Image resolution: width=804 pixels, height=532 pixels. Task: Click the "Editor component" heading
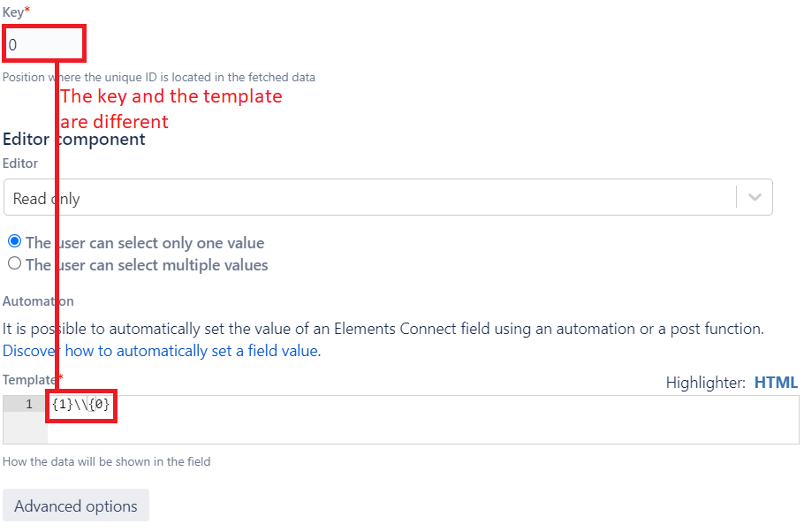(x=74, y=139)
